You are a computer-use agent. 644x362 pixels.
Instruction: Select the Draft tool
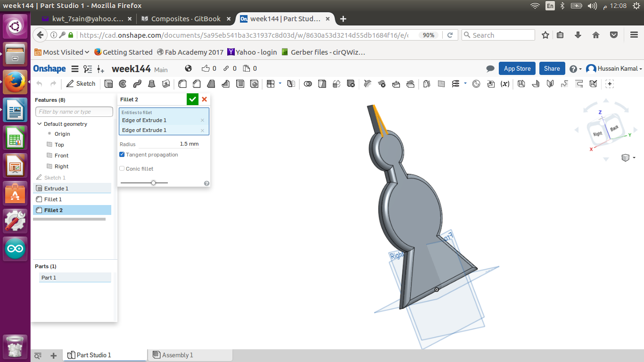(211, 84)
